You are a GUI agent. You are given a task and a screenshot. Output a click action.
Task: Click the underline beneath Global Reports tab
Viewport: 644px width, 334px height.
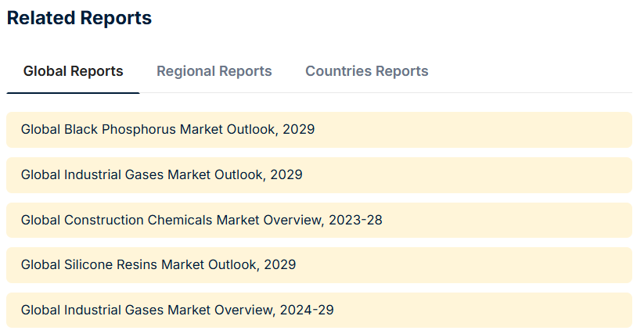click(73, 93)
